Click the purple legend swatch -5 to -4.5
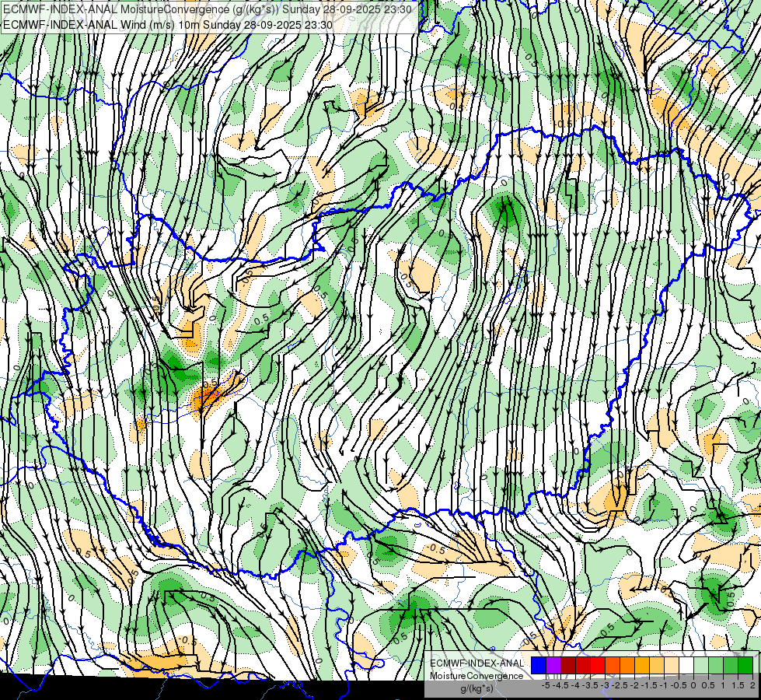Image resolution: width=761 pixels, height=700 pixels. [553, 666]
